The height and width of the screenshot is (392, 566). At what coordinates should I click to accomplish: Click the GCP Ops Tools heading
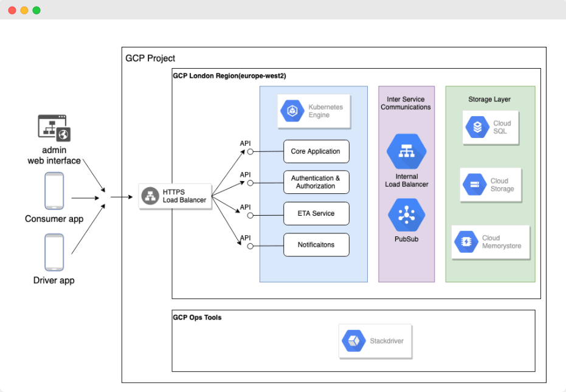coord(197,317)
